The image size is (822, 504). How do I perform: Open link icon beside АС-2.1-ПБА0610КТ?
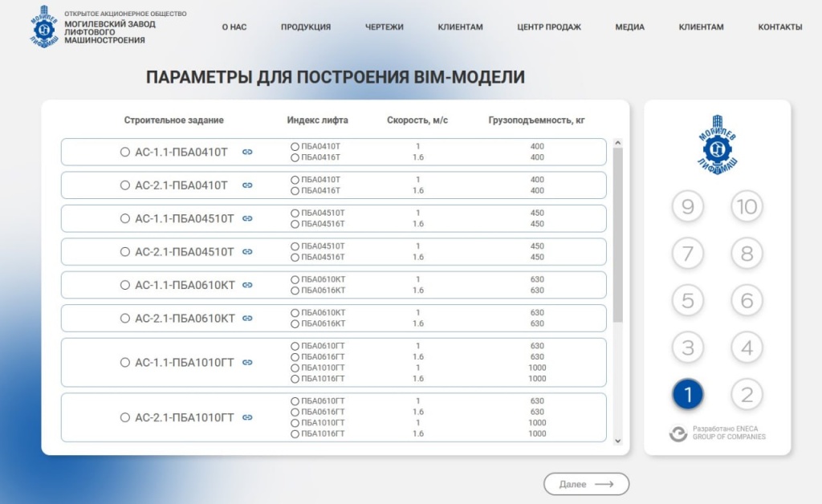(x=247, y=319)
